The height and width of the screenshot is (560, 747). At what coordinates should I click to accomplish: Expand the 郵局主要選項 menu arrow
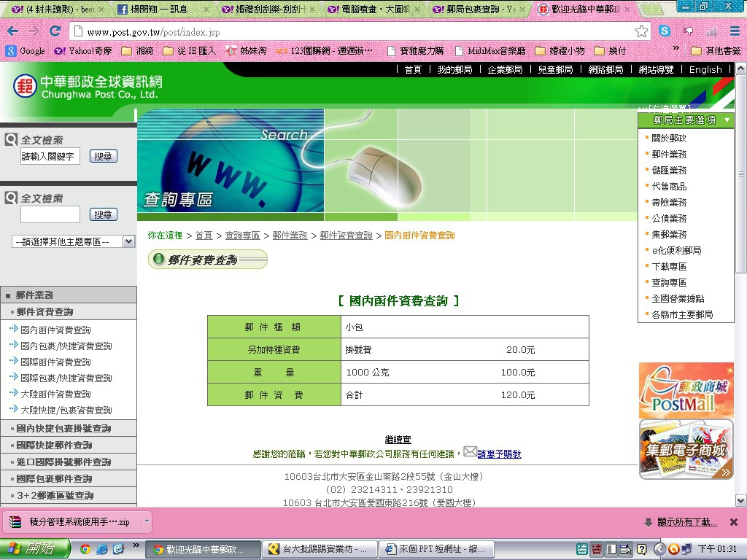(x=727, y=120)
